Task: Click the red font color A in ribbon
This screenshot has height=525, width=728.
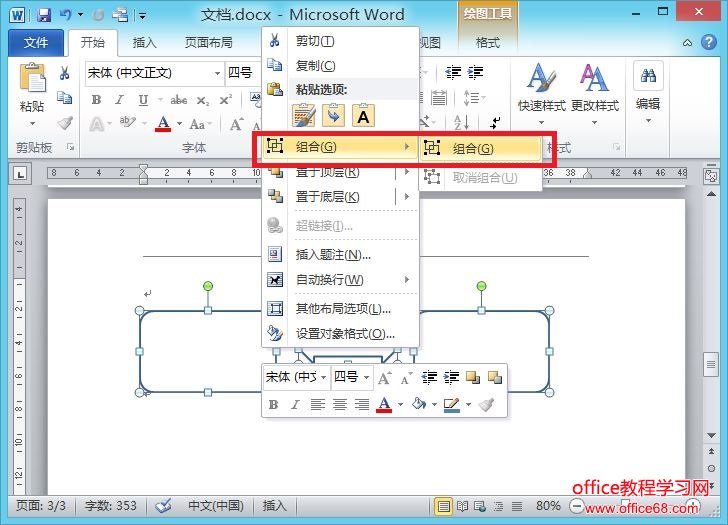Action: pos(163,124)
